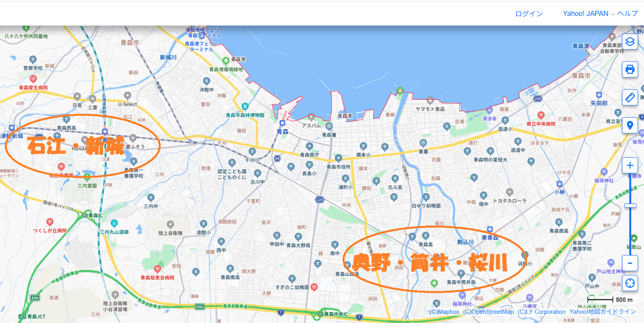Click the print map icon

click(630, 69)
